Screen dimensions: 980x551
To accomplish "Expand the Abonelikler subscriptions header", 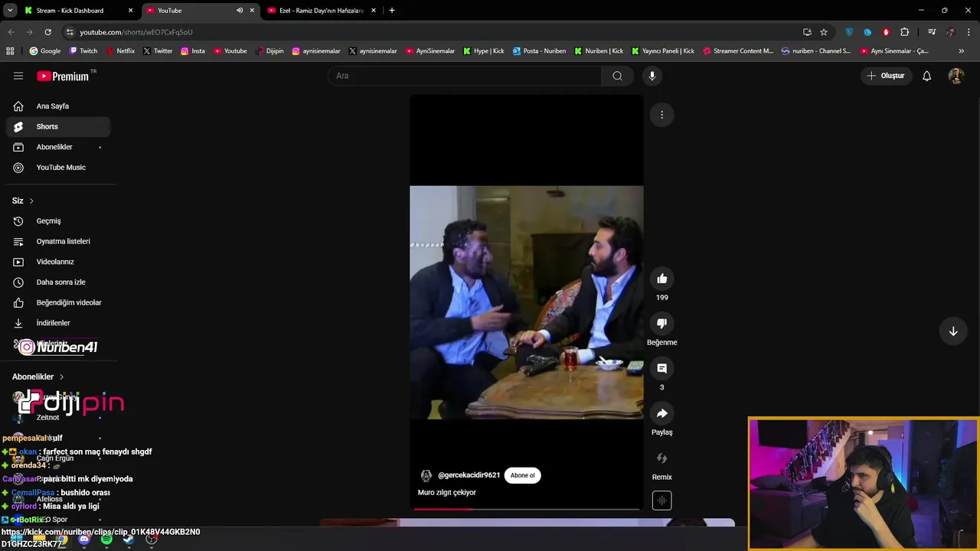I will (x=38, y=377).
